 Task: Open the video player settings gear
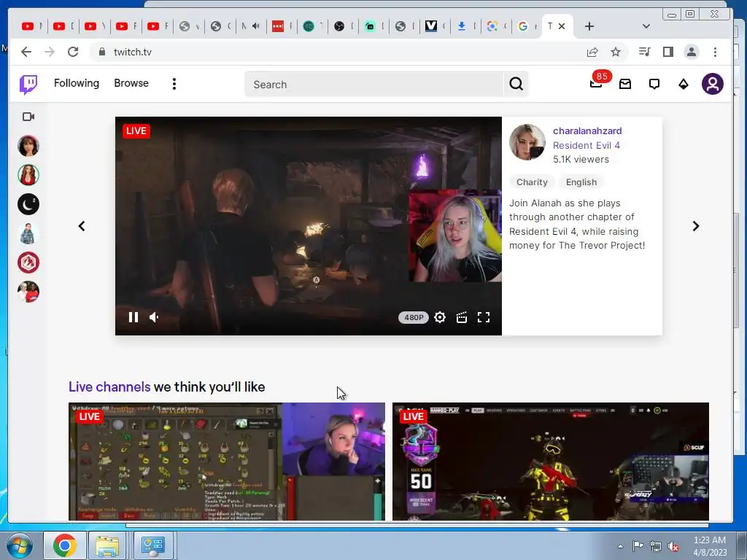pos(440,317)
